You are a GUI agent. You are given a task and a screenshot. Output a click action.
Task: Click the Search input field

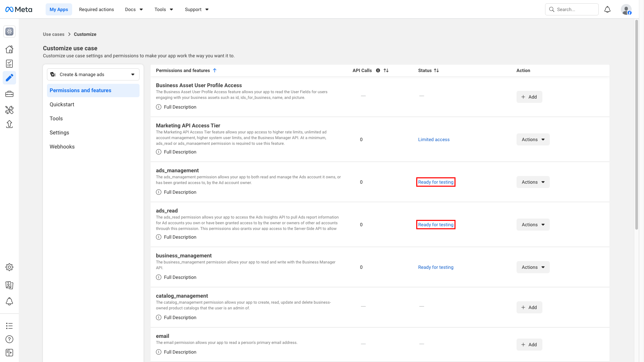pos(572,9)
